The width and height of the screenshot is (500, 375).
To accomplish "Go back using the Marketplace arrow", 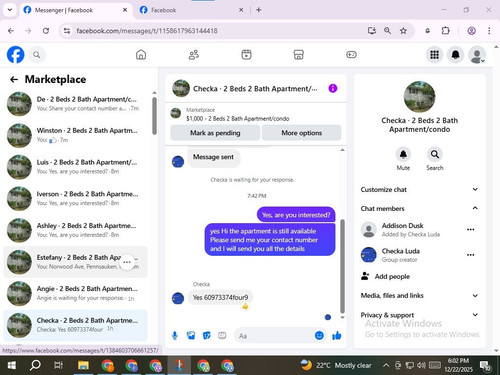I will point(14,79).
